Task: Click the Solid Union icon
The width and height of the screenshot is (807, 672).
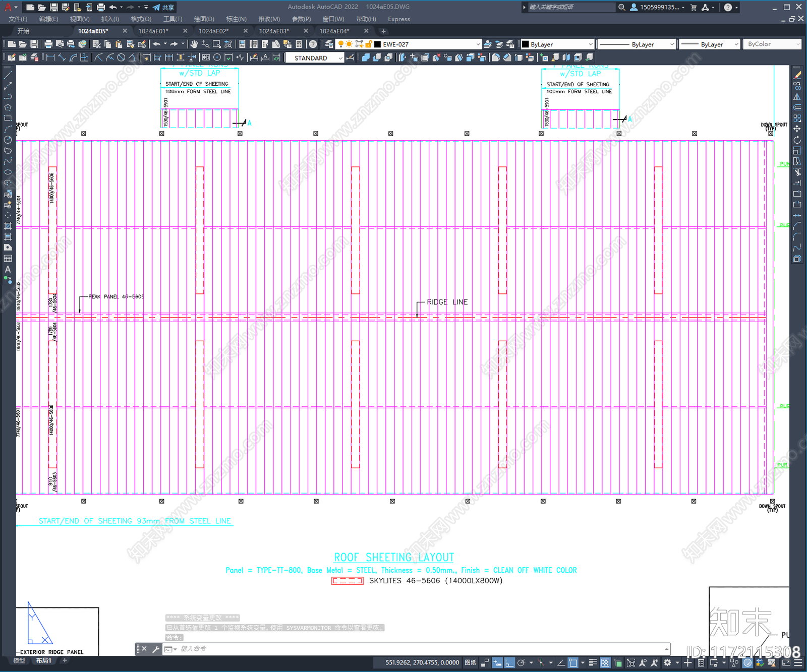Action: pyautogui.click(x=366, y=57)
